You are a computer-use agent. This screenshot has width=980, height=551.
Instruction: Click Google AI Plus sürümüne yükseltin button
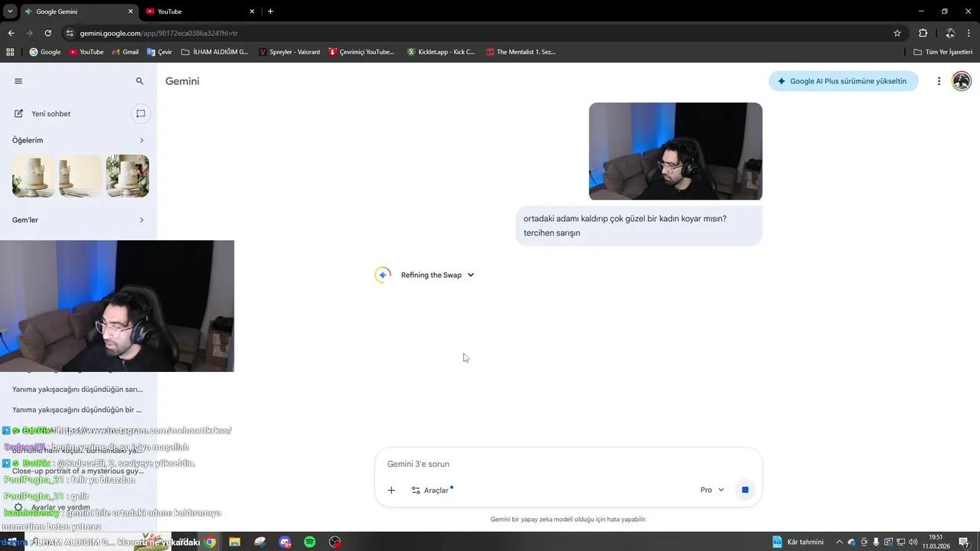click(843, 81)
